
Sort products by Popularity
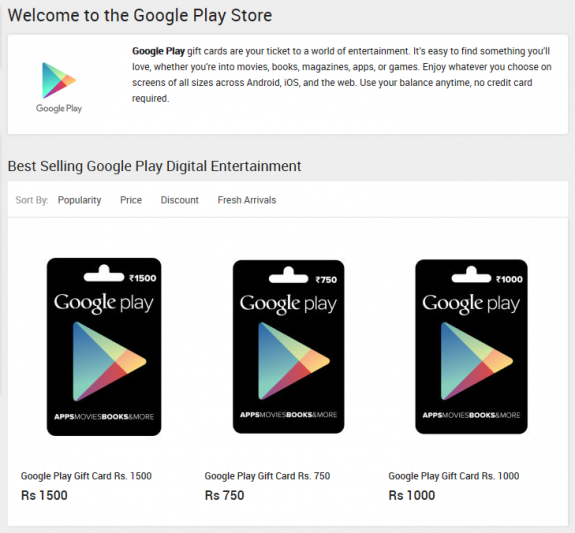[79, 200]
